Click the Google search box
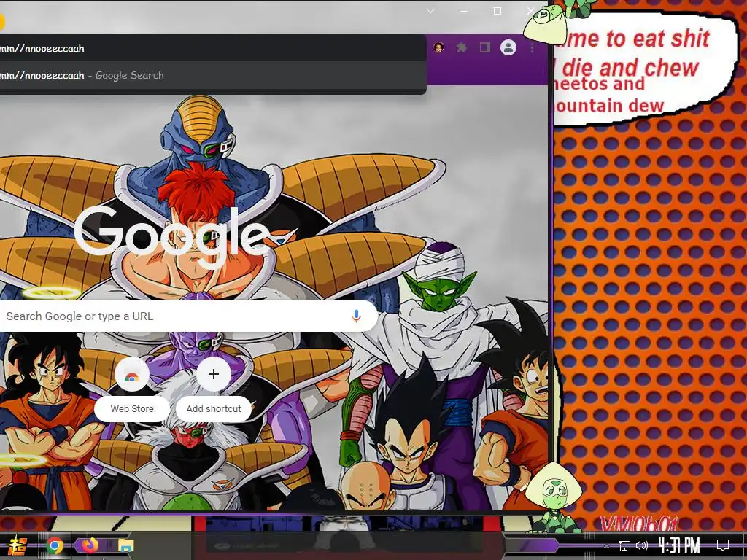This screenshot has width=747, height=560. click(187, 316)
